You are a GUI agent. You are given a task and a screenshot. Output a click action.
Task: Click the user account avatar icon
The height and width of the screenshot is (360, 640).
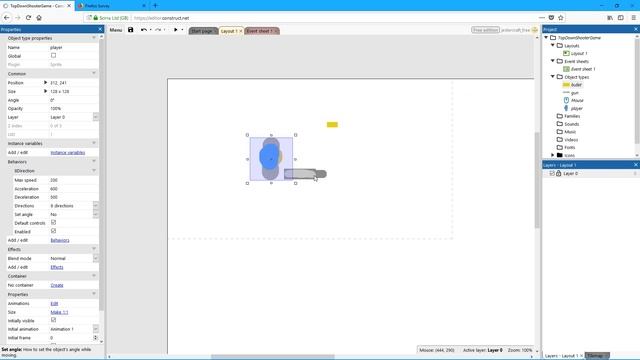535,30
